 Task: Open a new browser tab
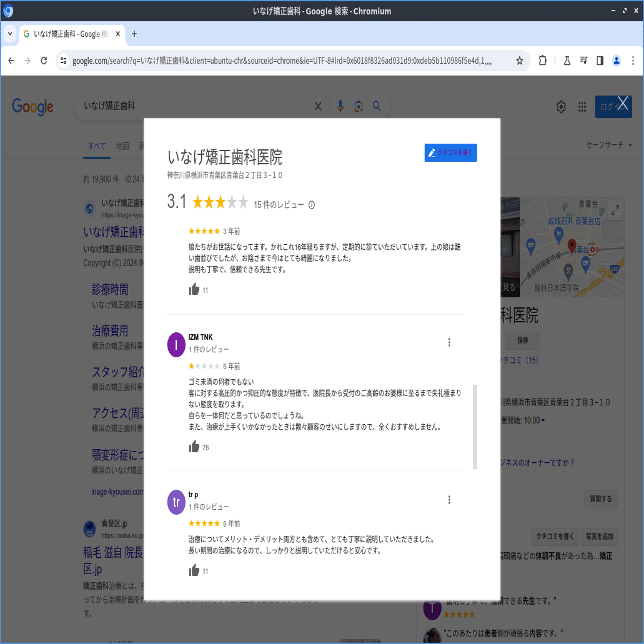tap(134, 34)
